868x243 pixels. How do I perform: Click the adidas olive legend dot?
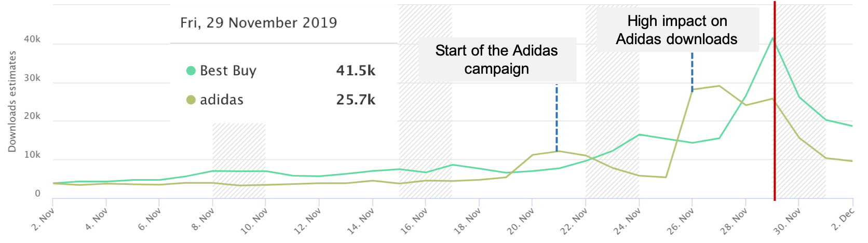[x=191, y=100]
